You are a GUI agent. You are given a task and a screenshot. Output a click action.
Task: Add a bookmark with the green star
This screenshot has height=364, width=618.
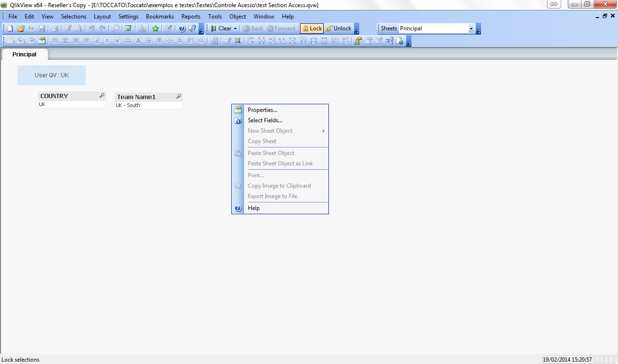tap(155, 28)
